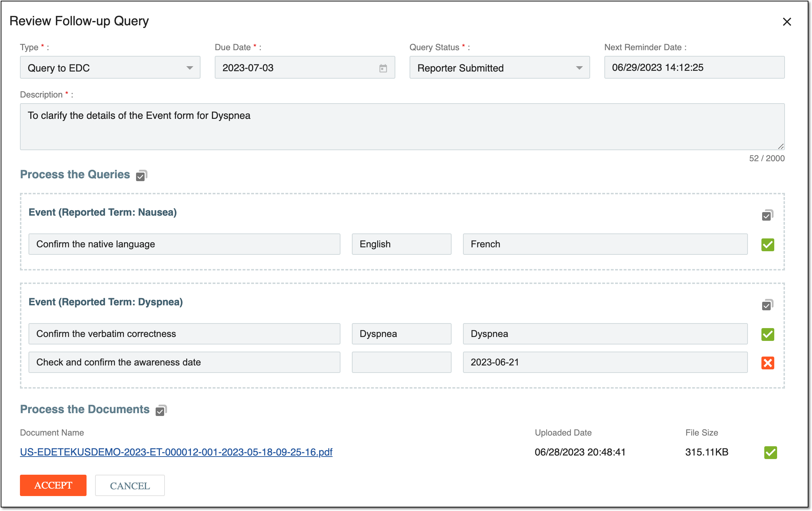Click the Check and confirm awareness date field

pos(184,362)
